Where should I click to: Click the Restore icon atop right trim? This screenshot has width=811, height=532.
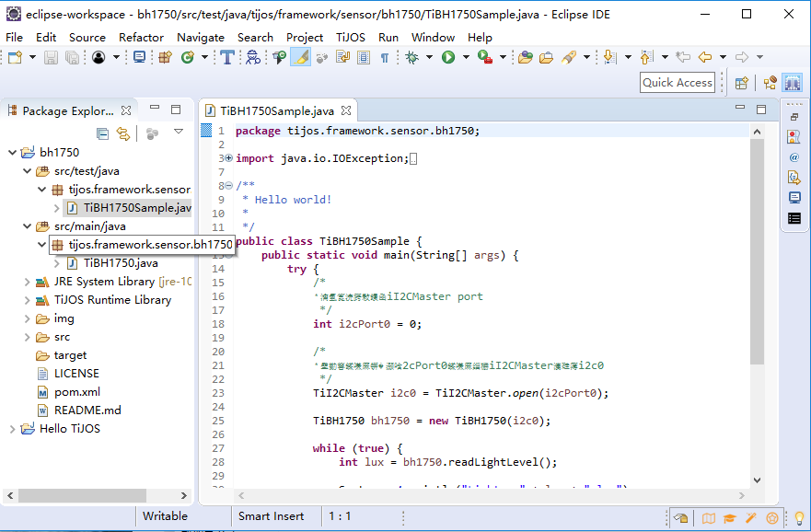click(794, 117)
